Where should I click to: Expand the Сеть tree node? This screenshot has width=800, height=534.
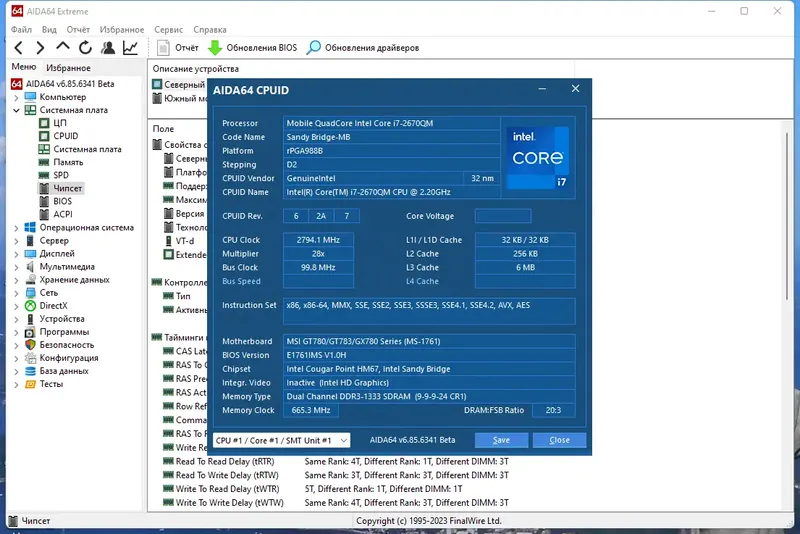pyautogui.click(x=16, y=293)
